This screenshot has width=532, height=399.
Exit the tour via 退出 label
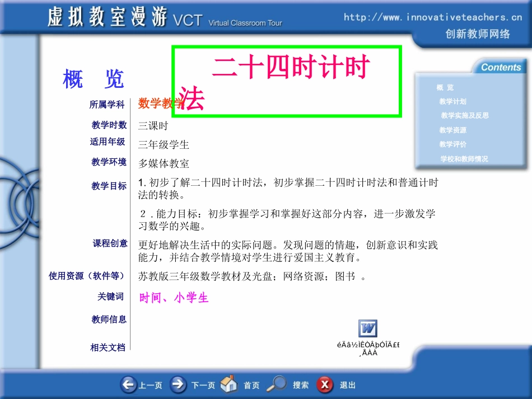point(347,385)
